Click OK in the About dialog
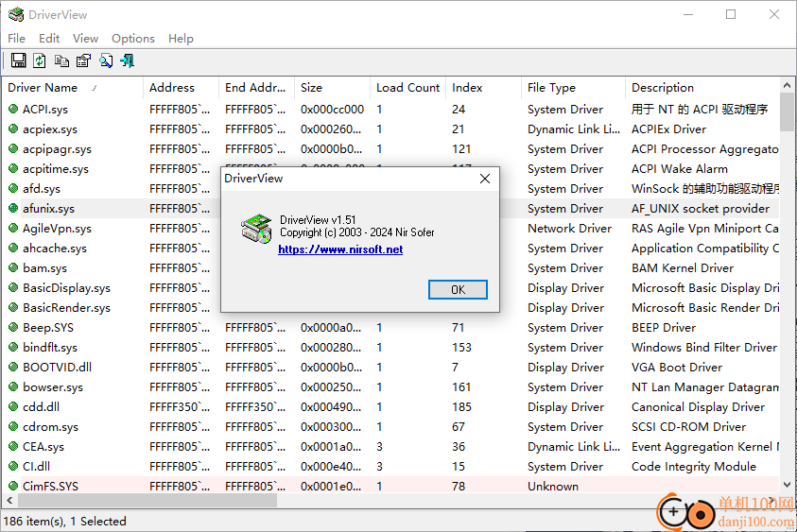Screen dimensions: 797x532 [458, 289]
